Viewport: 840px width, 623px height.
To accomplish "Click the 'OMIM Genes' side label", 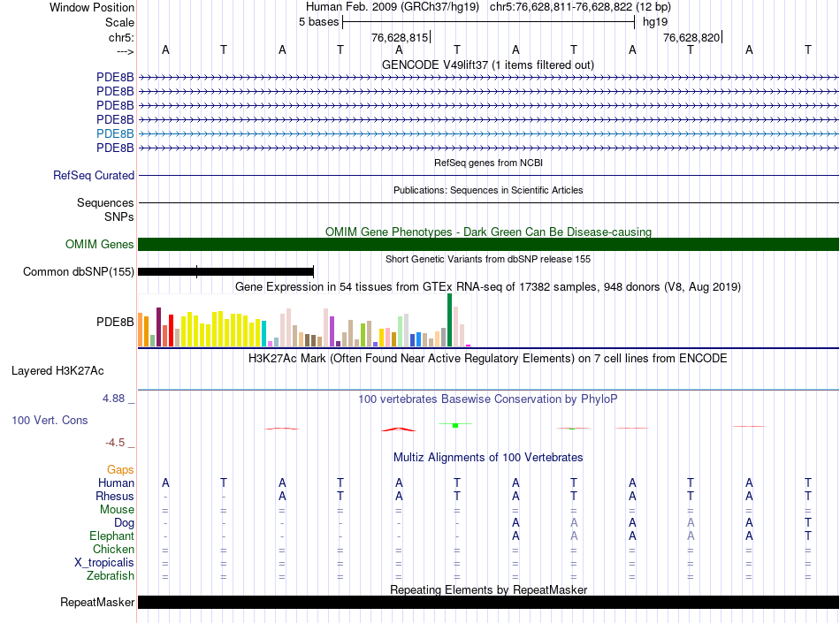I will pyautogui.click(x=99, y=244).
